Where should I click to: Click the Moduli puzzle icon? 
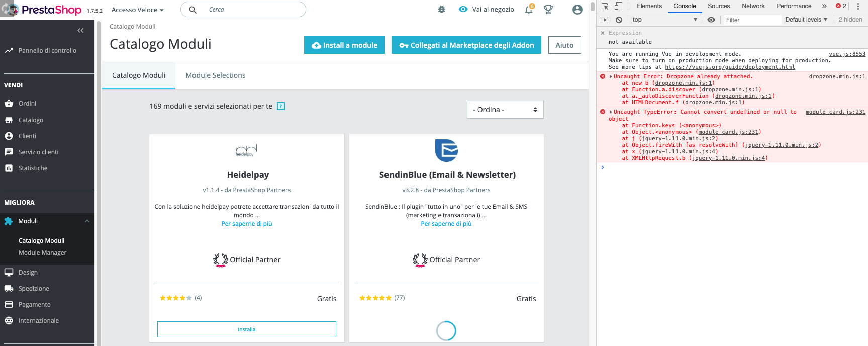(x=9, y=221)
